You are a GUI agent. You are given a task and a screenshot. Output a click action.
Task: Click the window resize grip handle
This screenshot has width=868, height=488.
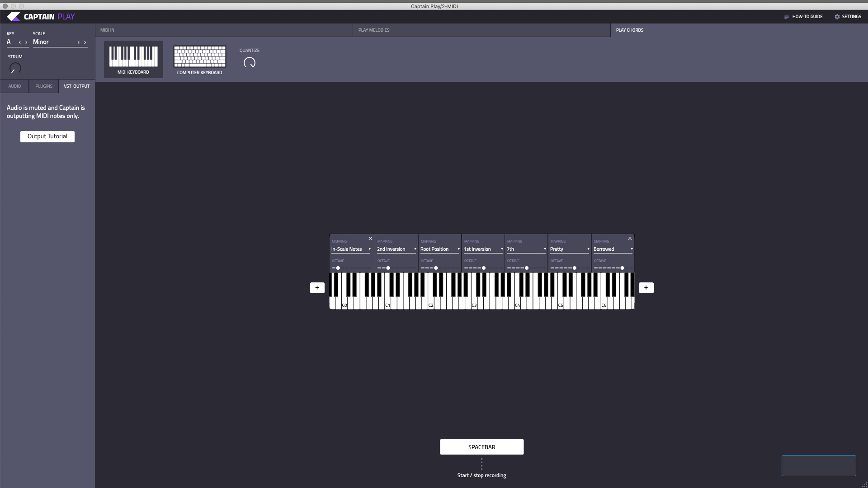coord(864,484)
